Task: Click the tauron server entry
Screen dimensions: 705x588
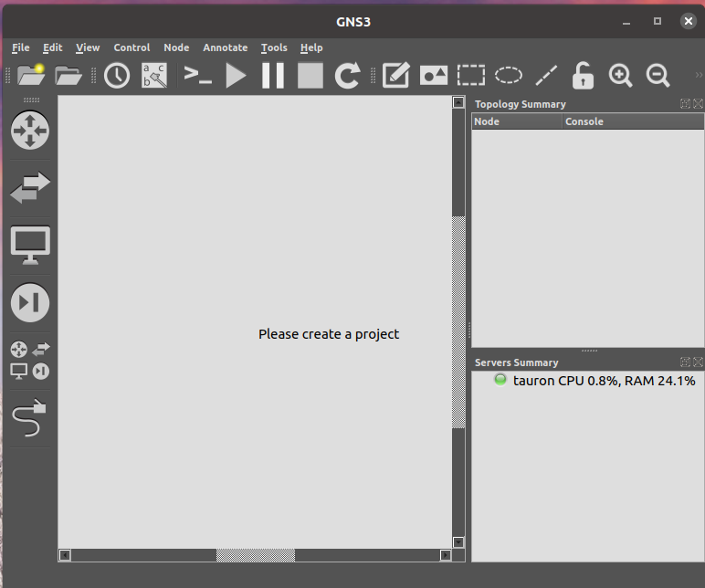Action: coord(594,381)
